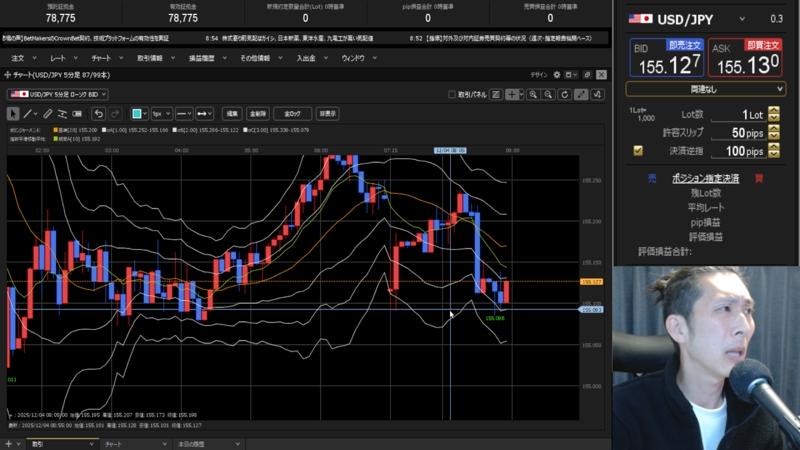
Task: Expand the 両建なし dropdown
Action: [705, 89]
